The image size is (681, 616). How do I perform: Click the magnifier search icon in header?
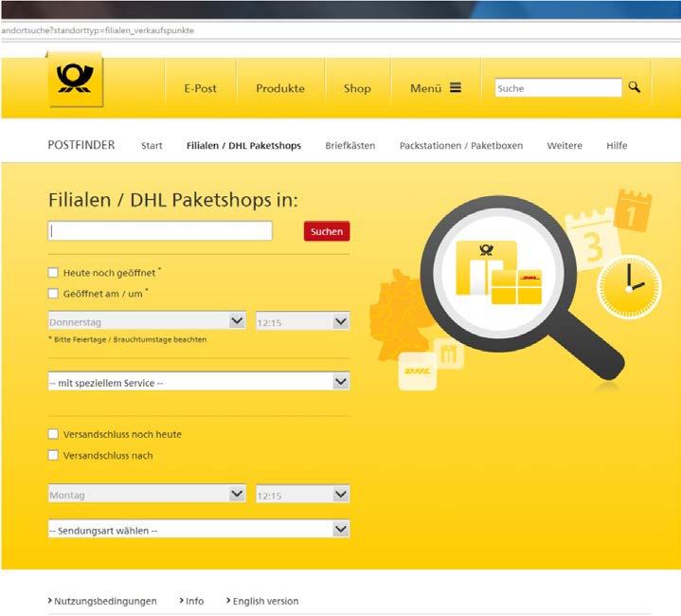634,87
